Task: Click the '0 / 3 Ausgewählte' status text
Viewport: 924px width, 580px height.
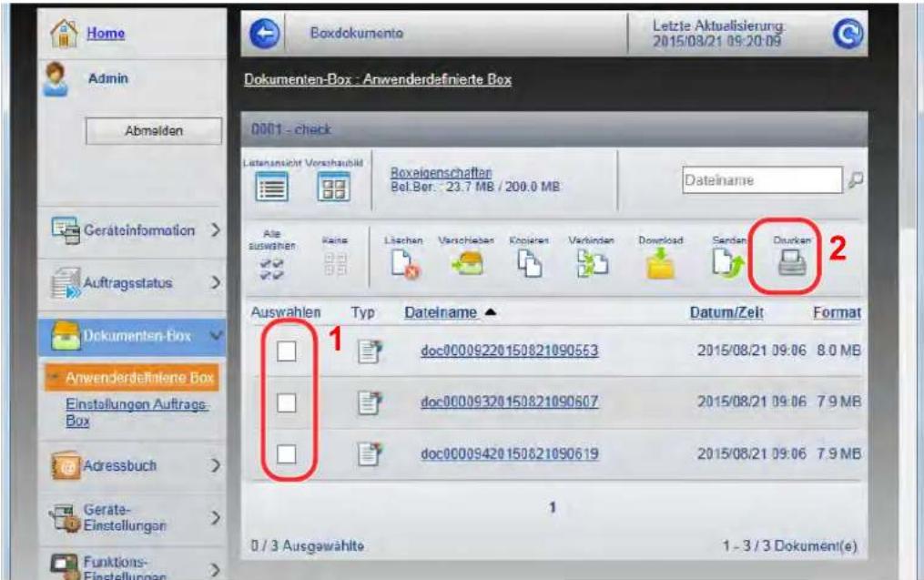Action: coord(307,546)
